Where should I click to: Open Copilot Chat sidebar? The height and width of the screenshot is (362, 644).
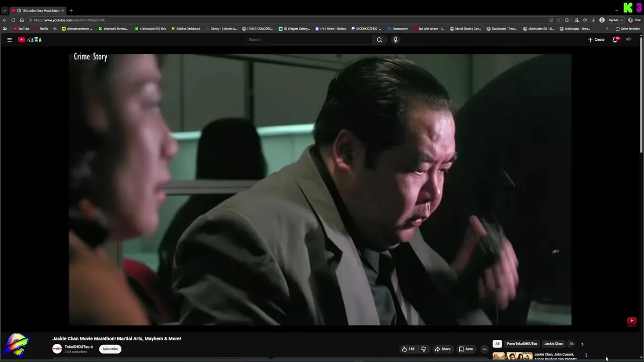point(633,20)
